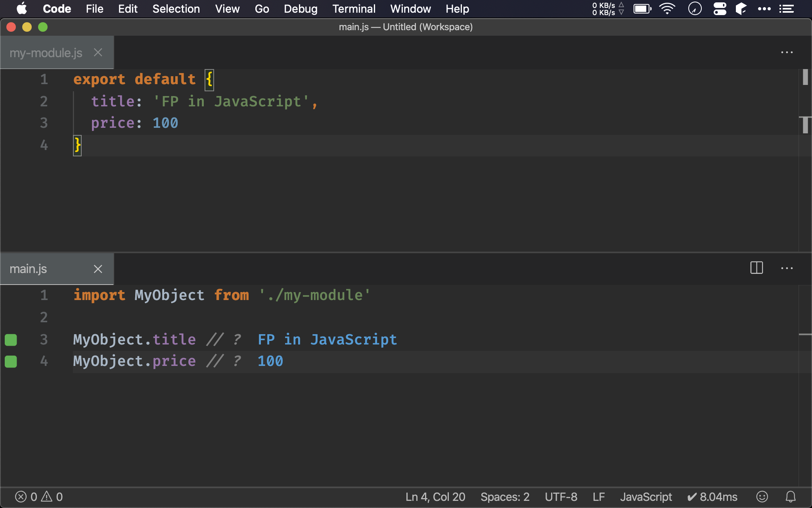Change the Spaces: 2 indentation setting
The width and height of the screenshot is (812, 508).
tap(505, 496)
